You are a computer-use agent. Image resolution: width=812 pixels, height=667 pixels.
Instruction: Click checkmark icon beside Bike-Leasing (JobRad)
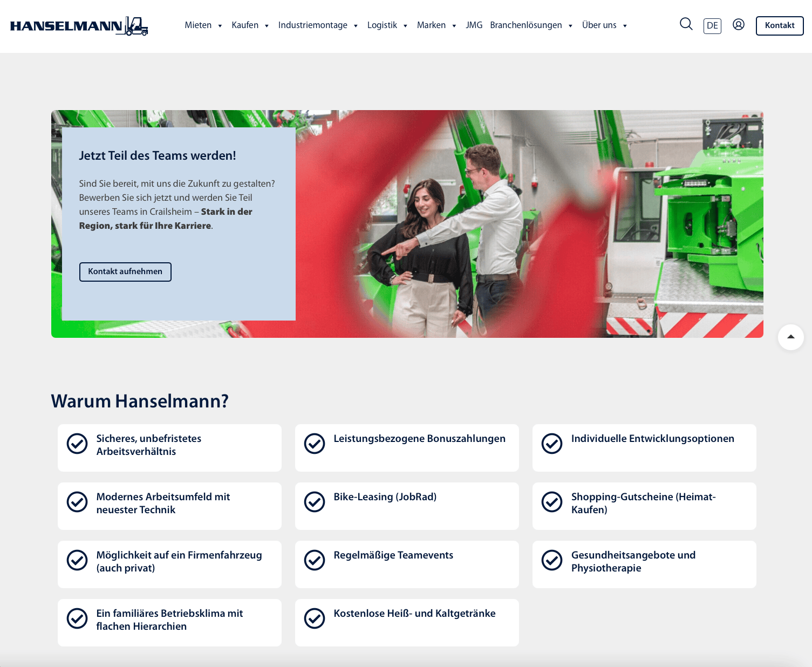[315, 502]
